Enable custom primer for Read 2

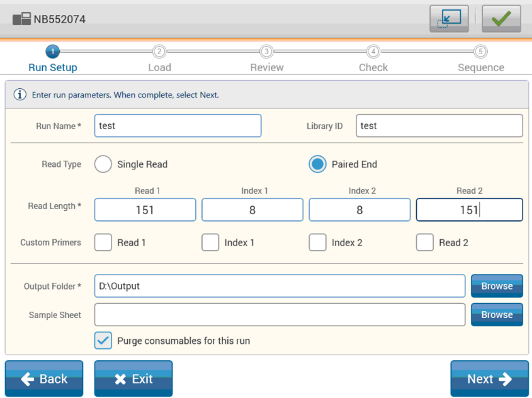425,242
